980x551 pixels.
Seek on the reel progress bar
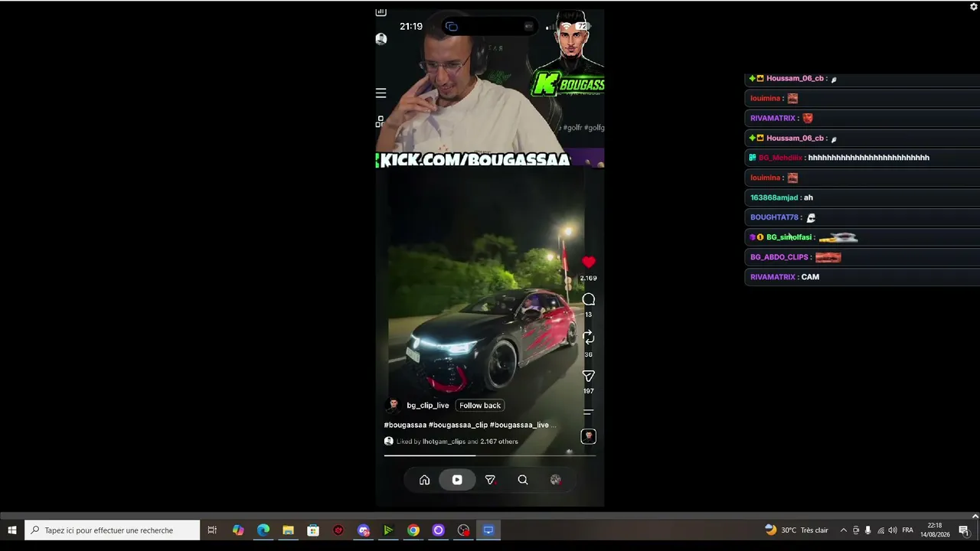[489, 455]
